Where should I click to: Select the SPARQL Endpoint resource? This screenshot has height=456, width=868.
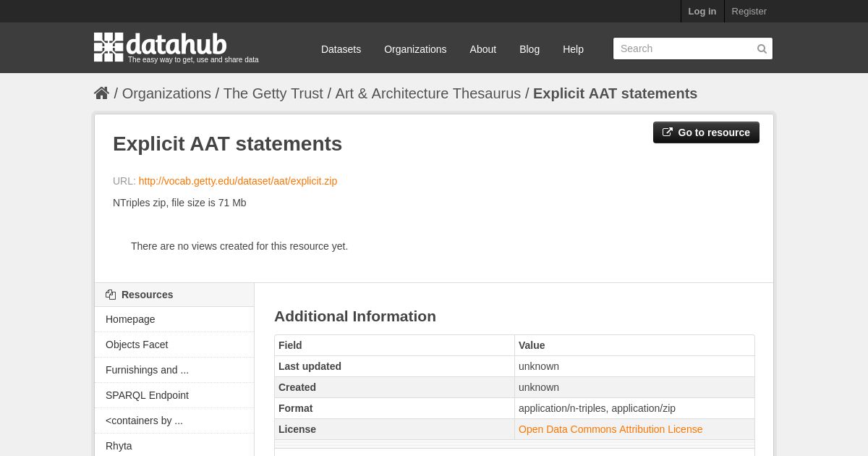[174, 395]
